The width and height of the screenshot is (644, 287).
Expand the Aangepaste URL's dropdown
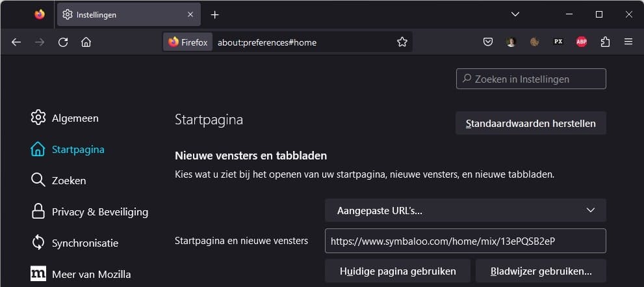pos(465,210)
